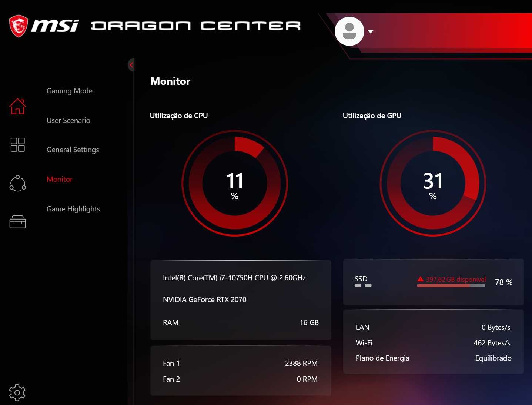Collapse the sidebar menu with the red chevron
Image resolution: width=532 pixels, height=405 pixels.
click(x=131, y=65)
